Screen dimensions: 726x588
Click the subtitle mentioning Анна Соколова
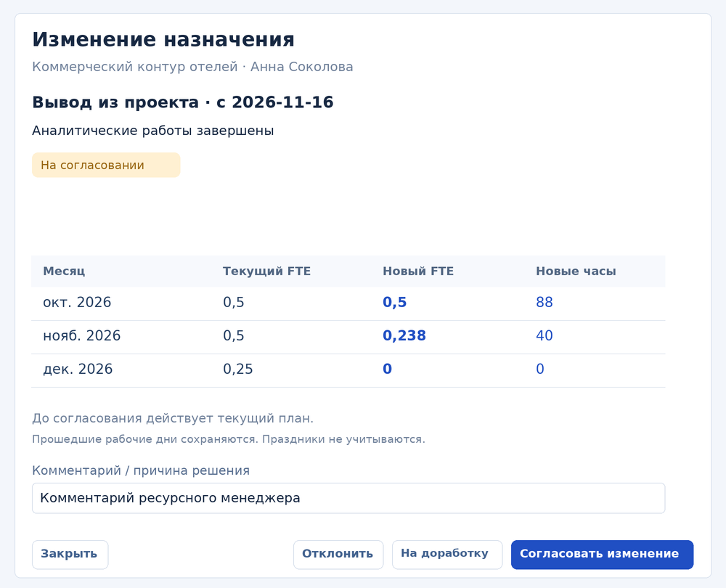192,67
